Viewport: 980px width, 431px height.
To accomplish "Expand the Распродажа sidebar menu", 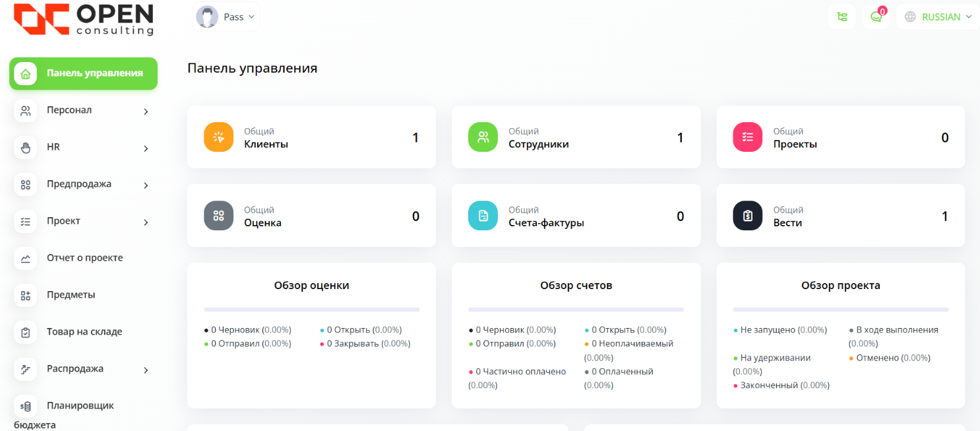I will click(x=83, y=369).
